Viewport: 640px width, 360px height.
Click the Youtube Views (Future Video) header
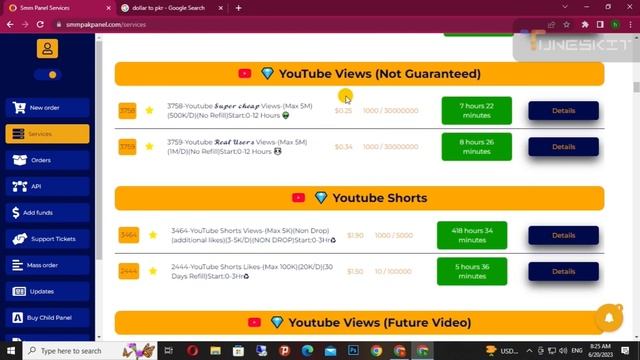coord(360,323)
